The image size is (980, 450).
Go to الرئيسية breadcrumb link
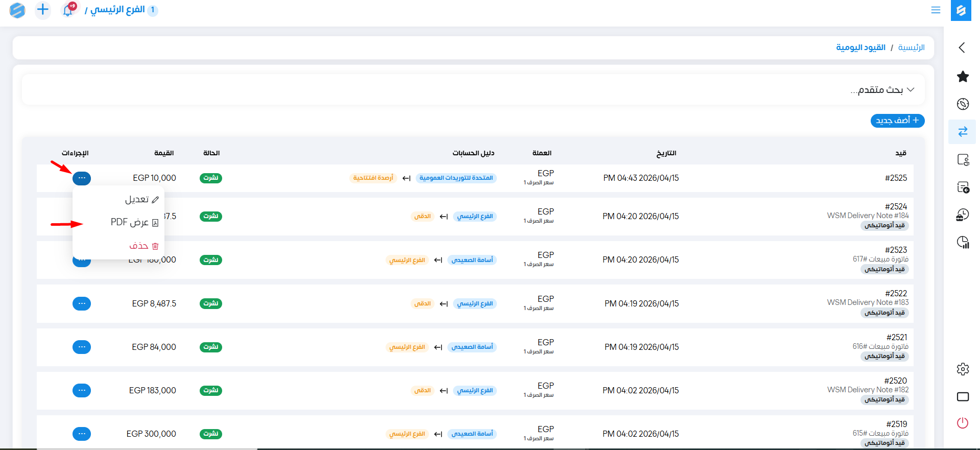(911, 48)
